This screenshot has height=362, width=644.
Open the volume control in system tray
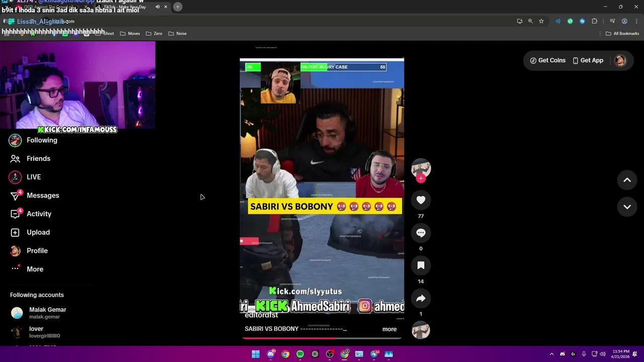(x=603, y=354)
